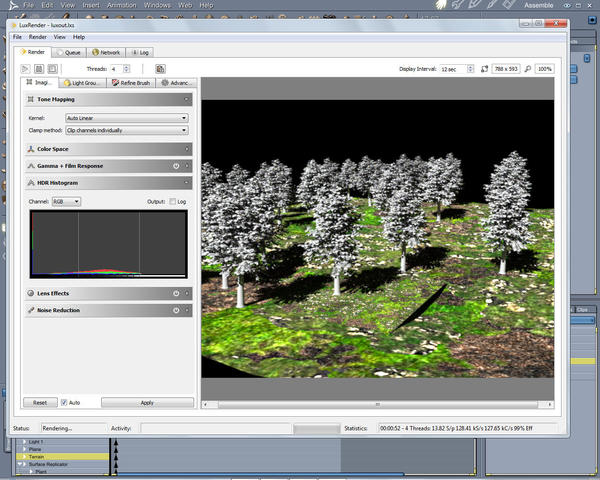Open the Render menu in LuxRender
Viewport: 600px width, 480px height.
coord(40,37)
